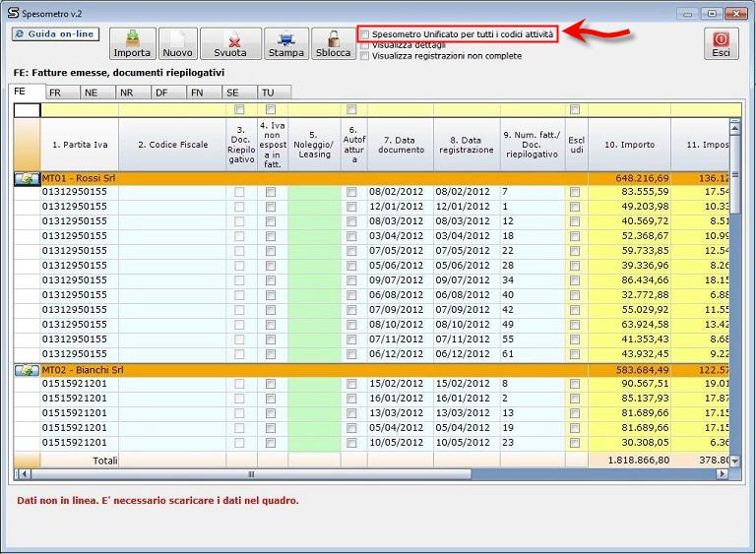Close the Spesometro v.2 window
Screen dimensions: 756x554
pos(735,14)
